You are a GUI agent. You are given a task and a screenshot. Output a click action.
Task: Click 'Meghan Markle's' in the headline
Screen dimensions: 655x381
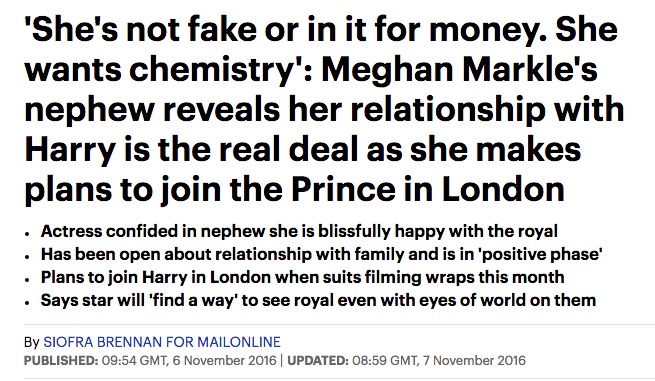[x=460, y=69]
